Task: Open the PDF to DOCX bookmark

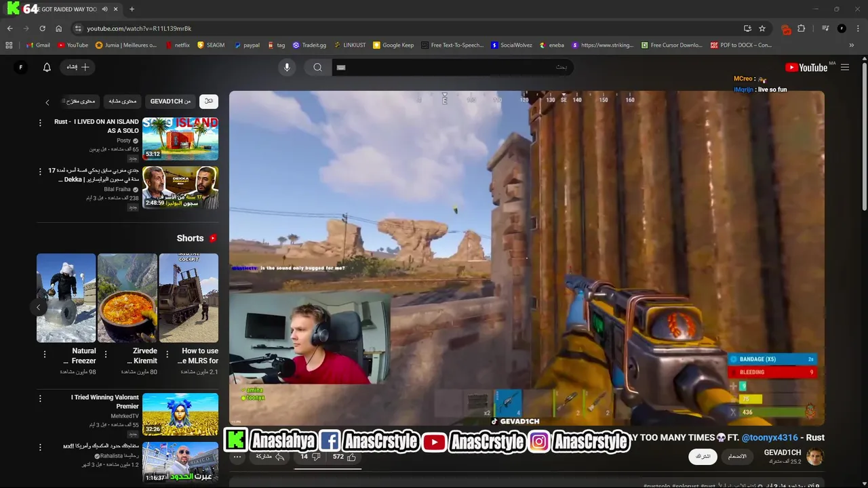Action: pos(741,45)
